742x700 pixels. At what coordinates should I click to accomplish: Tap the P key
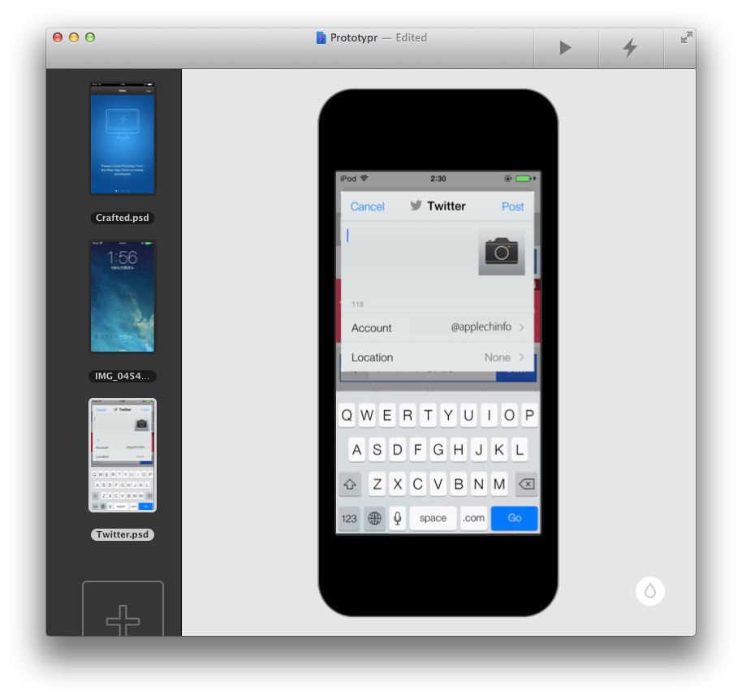point(529,415)
